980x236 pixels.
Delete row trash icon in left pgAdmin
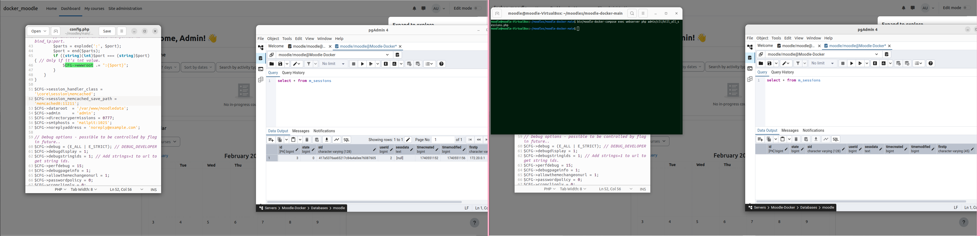(307, 140)
